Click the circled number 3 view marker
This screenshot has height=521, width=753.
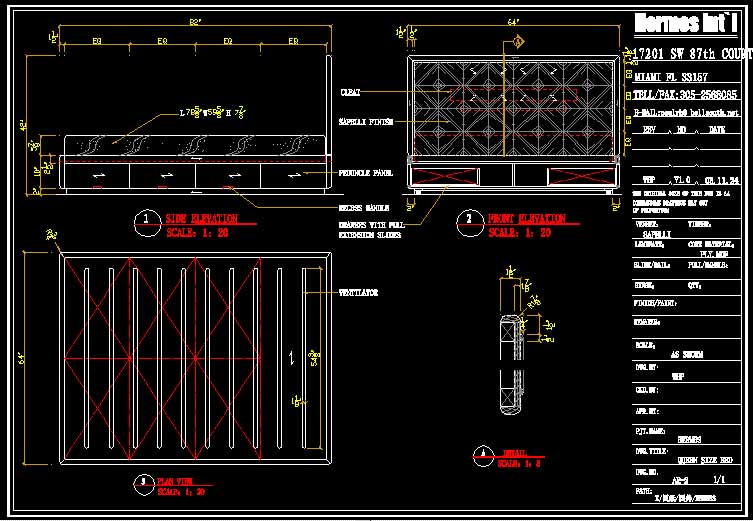tap(143, 485)
